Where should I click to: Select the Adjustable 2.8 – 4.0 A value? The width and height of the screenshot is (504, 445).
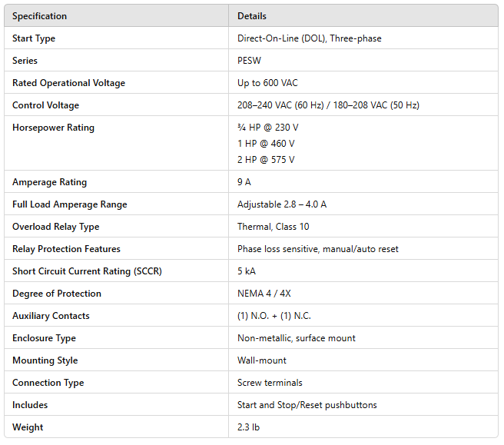tap(282, 204)
